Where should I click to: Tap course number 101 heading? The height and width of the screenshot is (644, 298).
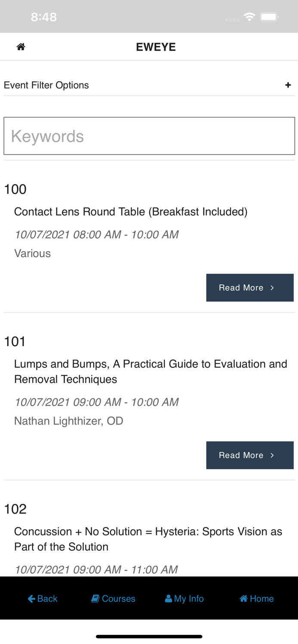click(15, 342)
